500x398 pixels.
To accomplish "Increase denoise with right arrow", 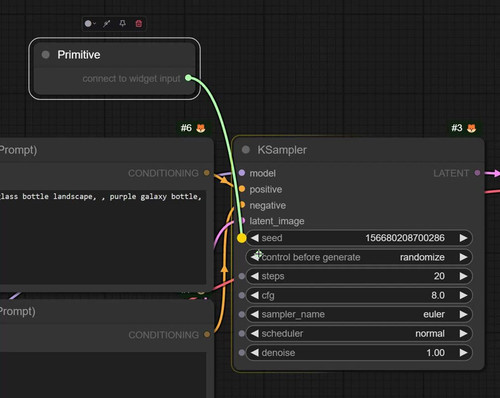I will [463, 353].
